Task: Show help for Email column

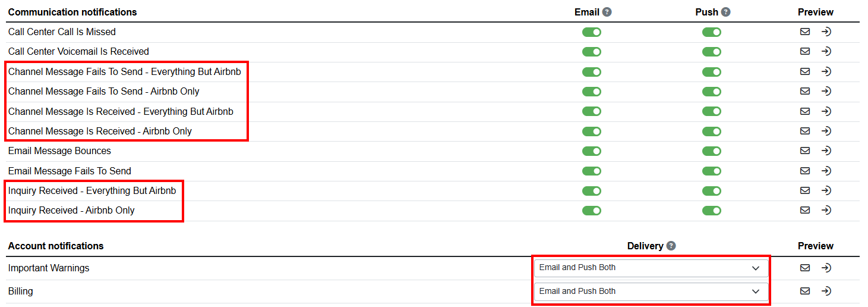Action: pos(607,12)
